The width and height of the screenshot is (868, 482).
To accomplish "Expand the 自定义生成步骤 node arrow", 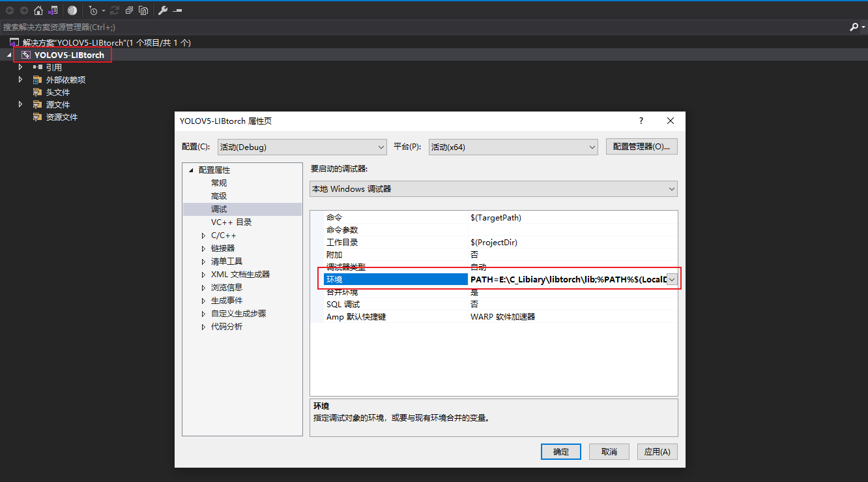I will pos(203,314).
